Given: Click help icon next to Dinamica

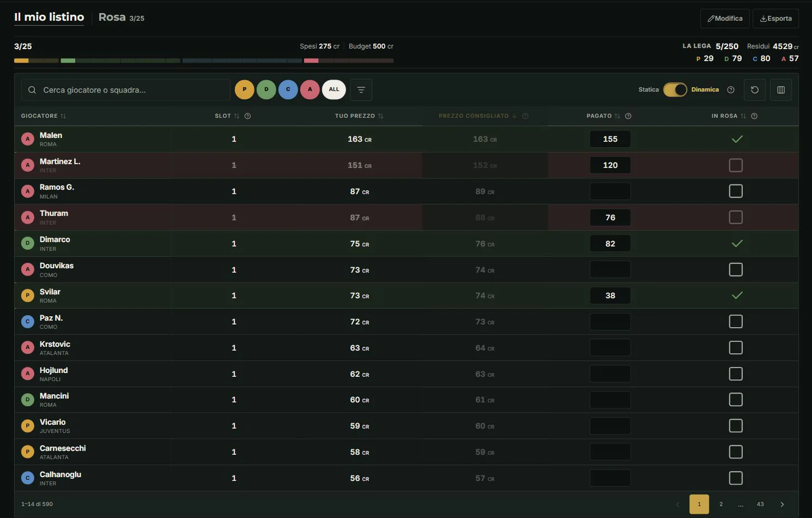Looking at the screenshot, I should tap(731, 90).
